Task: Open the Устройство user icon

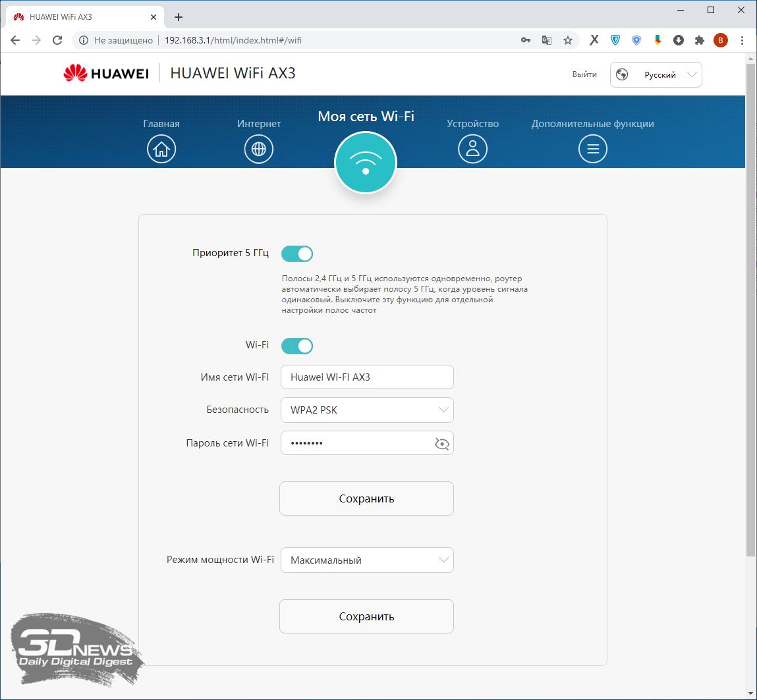Action: click(x=472, y=149)
